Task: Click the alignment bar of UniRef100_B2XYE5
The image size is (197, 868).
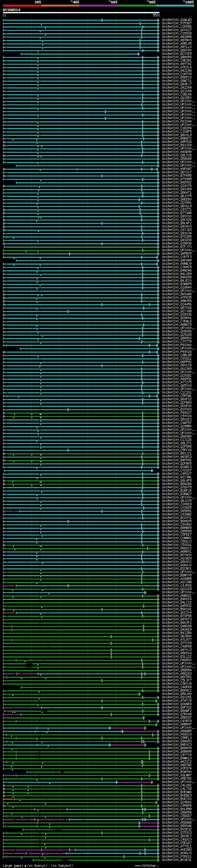Action: pos(80,54)
